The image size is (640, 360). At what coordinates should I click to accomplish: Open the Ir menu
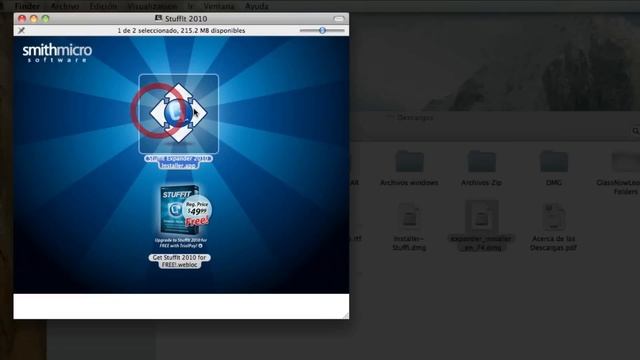pos(191,6)
